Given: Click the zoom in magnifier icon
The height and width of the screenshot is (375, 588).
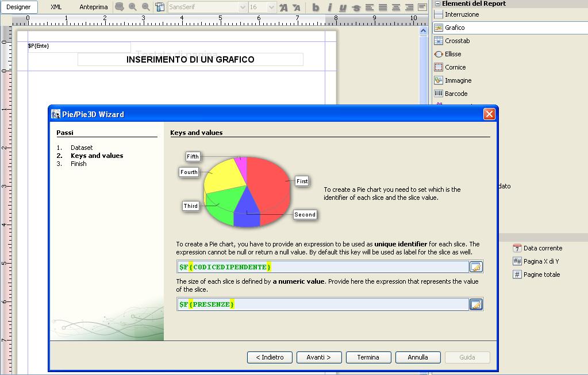Looking at the screenshot, I should [x=133, y=7].
